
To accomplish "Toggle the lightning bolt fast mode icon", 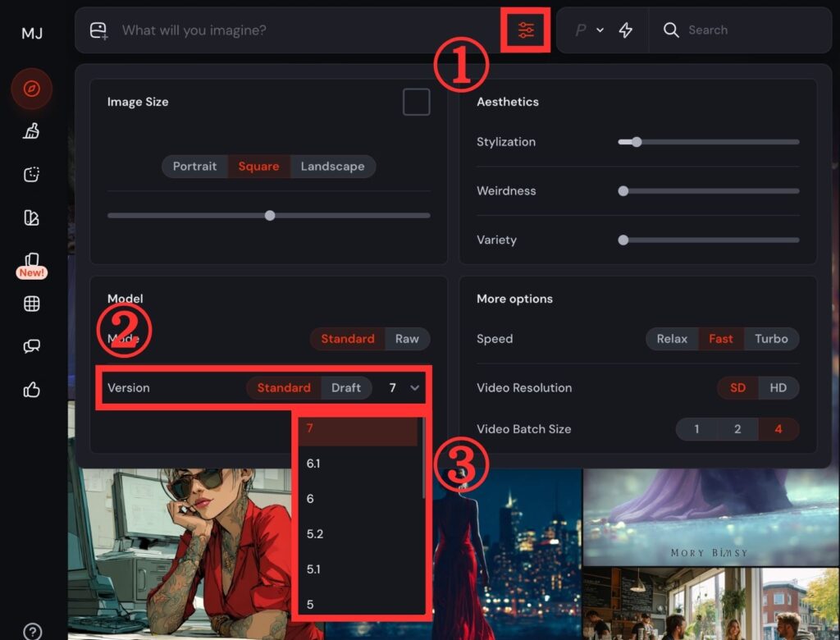I will coord(626,30).
